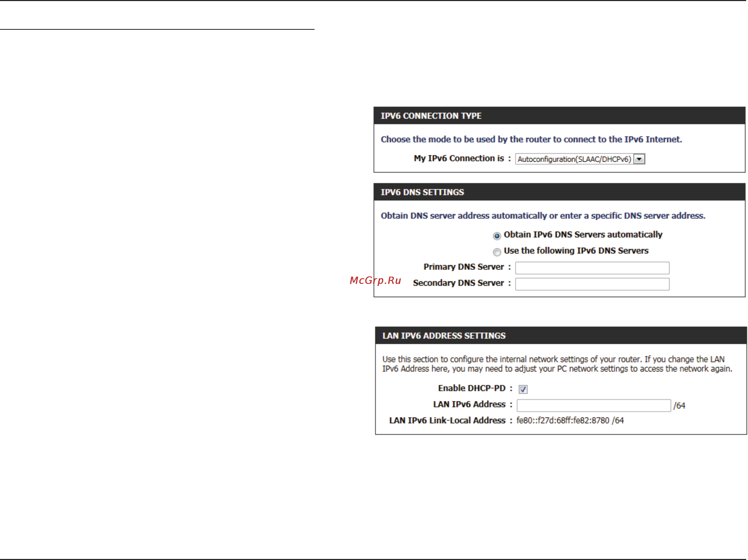Click the /64 suffix beside LAN IPv6 Address
This screenshot has width=748, height=560.
[679, 406]
